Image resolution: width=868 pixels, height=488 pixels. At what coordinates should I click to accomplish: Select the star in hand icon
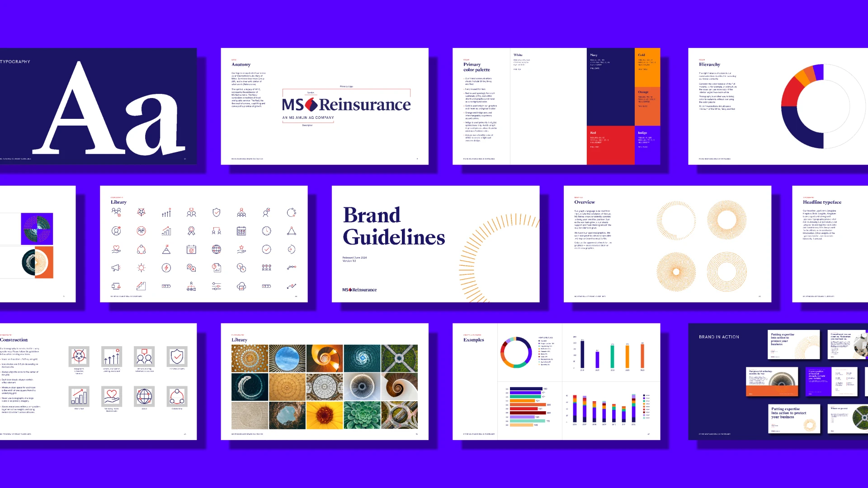(241, 249)
